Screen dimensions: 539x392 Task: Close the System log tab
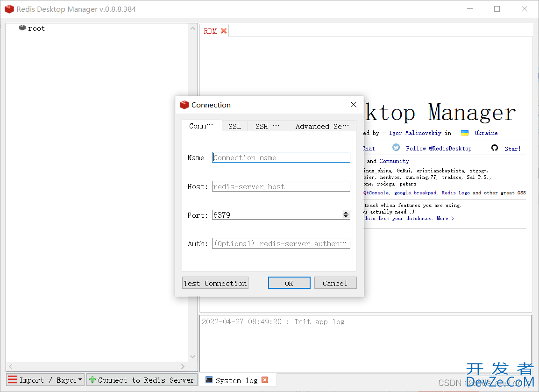(265, 380)
